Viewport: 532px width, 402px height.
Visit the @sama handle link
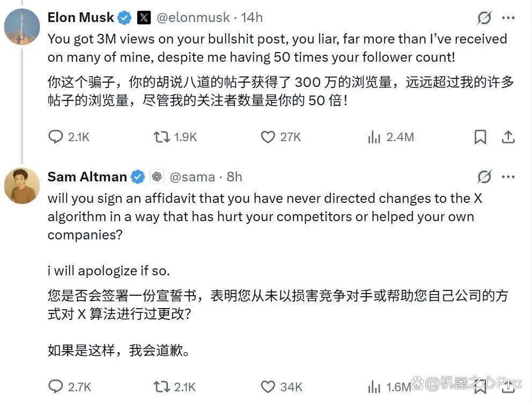(x=192, y=177)
